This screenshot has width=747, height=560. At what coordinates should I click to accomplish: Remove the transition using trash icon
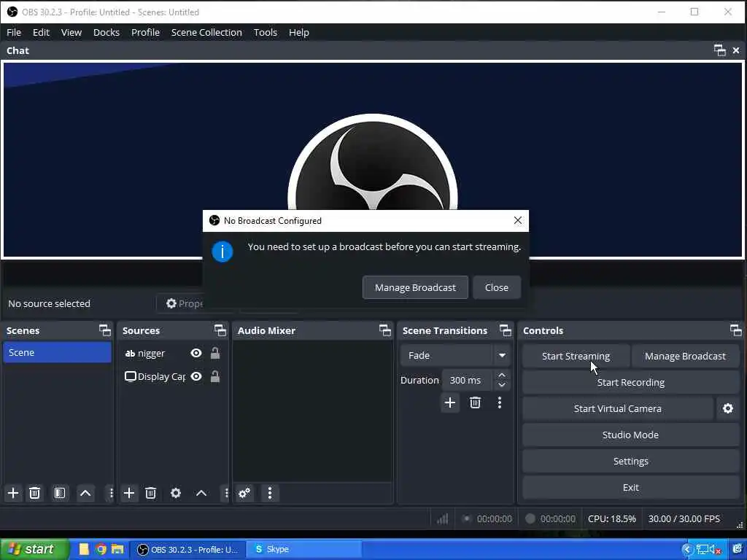click(x=475, y=402)
